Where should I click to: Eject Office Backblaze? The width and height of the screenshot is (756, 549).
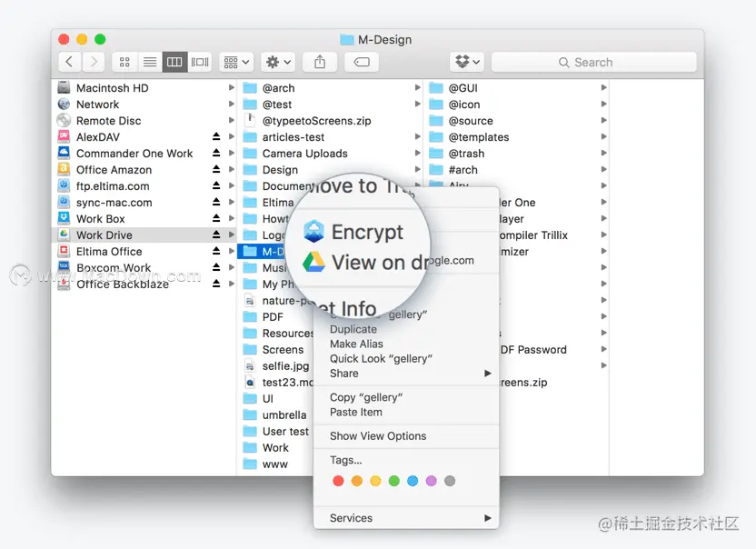[x=216, y=284]
